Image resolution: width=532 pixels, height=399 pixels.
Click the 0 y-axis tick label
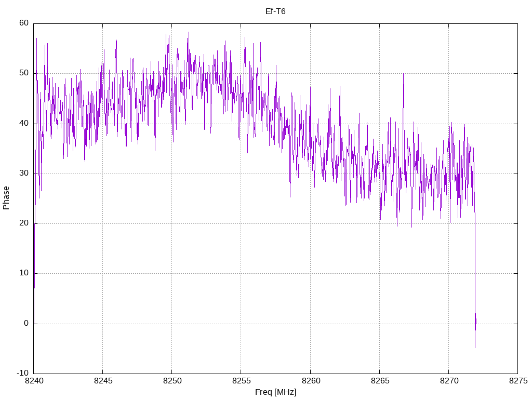pos(26,324)
